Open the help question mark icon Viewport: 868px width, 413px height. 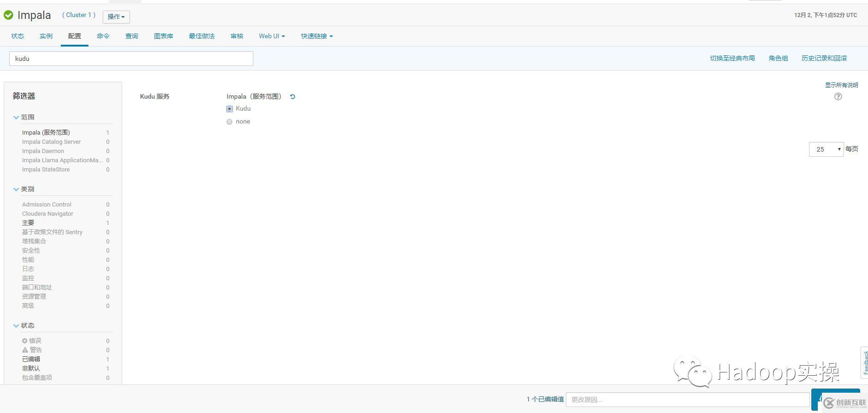pos(838,96)
